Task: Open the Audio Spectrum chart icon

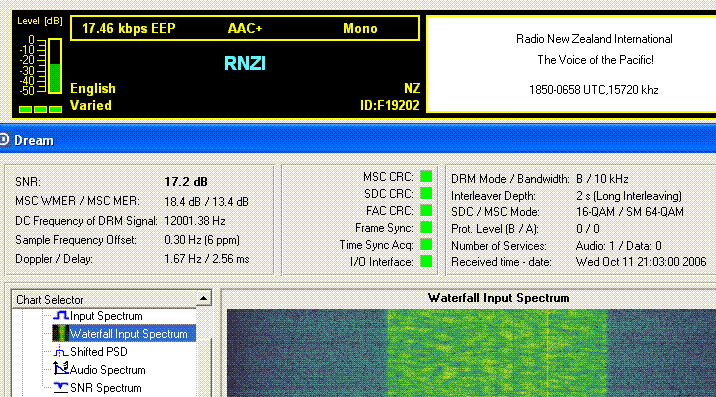Action: coord(60,369)
